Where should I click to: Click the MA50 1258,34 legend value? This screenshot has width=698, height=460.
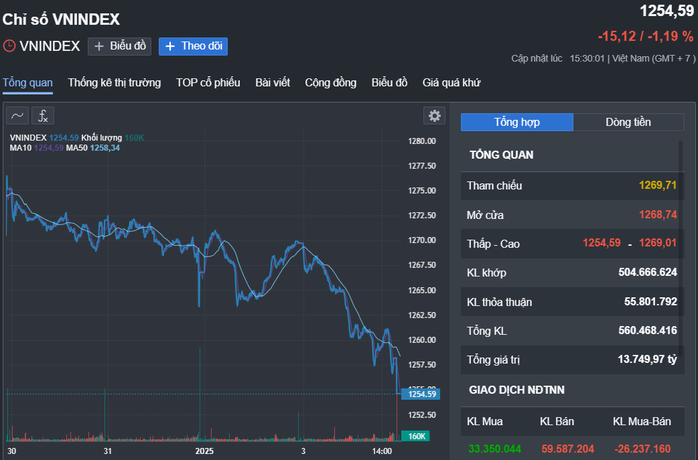point(105,148)
